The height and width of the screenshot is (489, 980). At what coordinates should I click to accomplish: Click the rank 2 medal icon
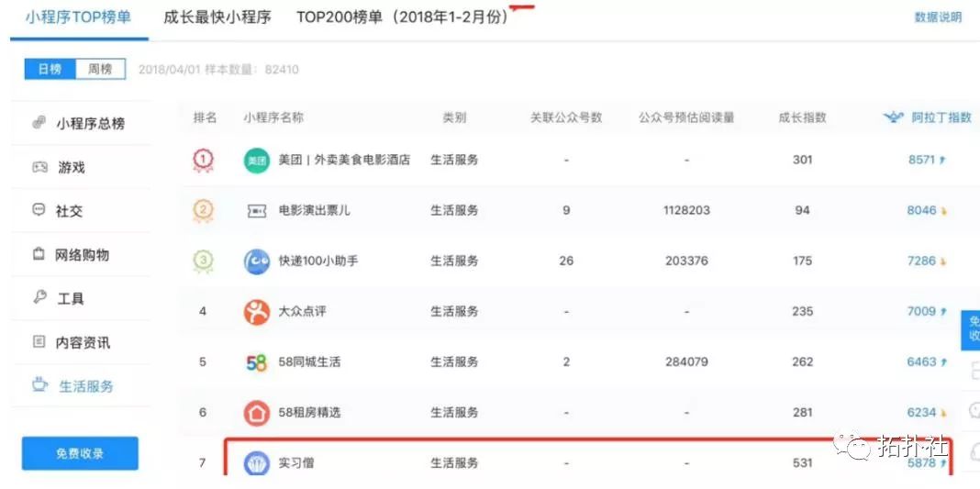[203, 211]
